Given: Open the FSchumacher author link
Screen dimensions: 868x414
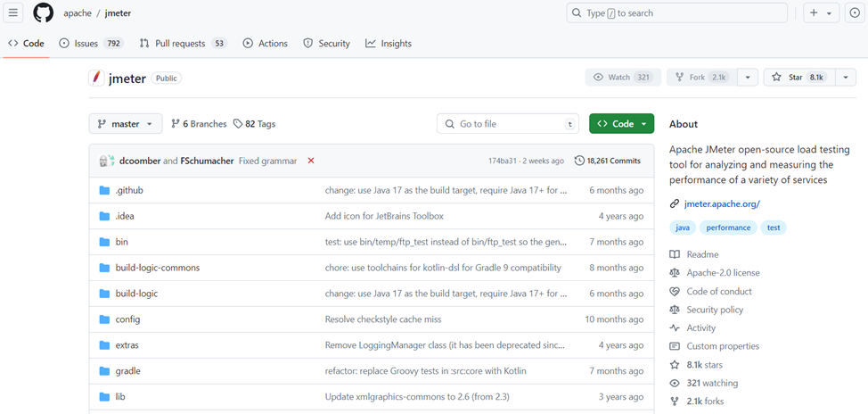Looking at the screenshot, I should coord(207,161).
